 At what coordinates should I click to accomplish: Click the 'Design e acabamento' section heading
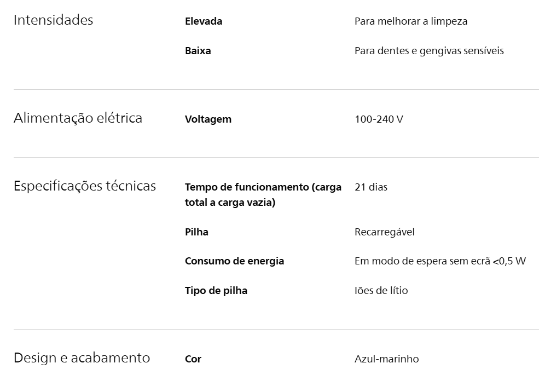82,358
